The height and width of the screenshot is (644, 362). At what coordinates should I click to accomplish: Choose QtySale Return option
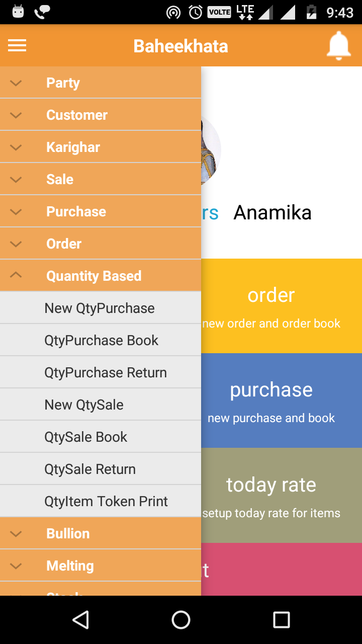pyautogui.click(x=90, y=469)
